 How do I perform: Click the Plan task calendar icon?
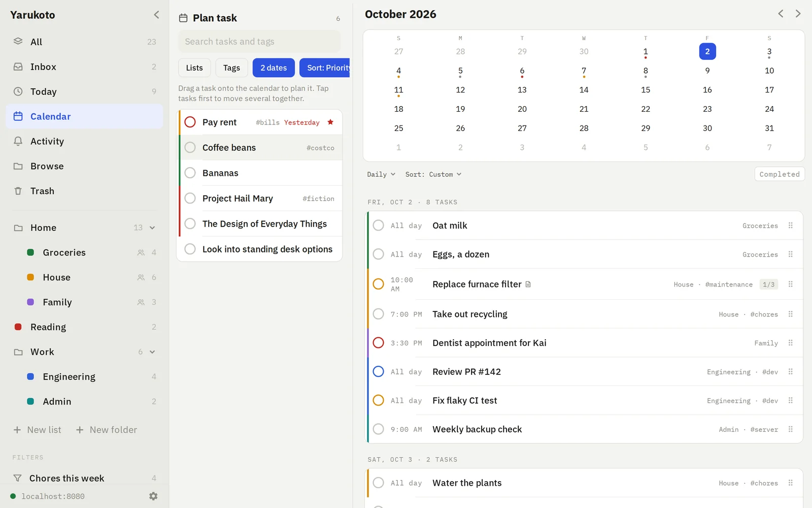click(x=183, y=18)
